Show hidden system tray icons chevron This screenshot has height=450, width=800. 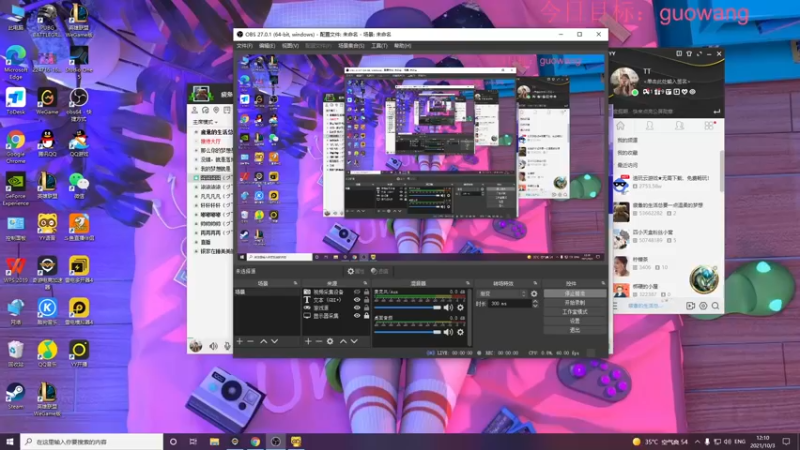click(697, 441)
